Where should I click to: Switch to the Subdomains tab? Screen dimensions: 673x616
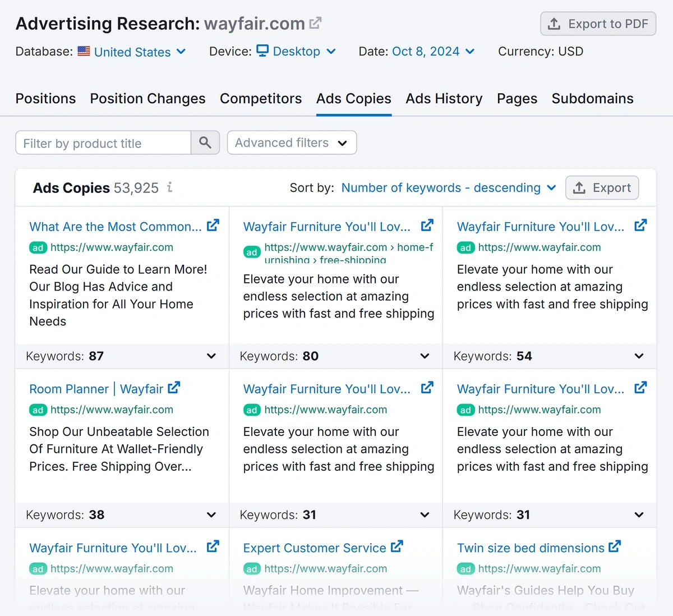click(593, 99)
